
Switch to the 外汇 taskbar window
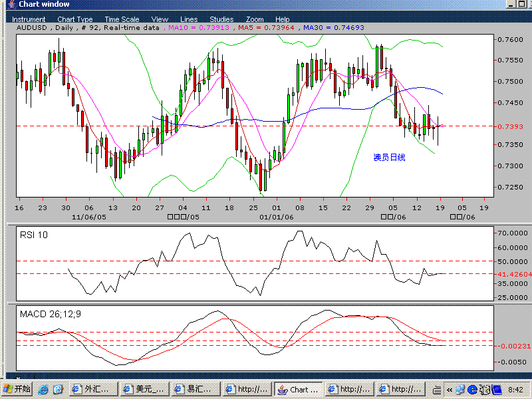(94, 389)
